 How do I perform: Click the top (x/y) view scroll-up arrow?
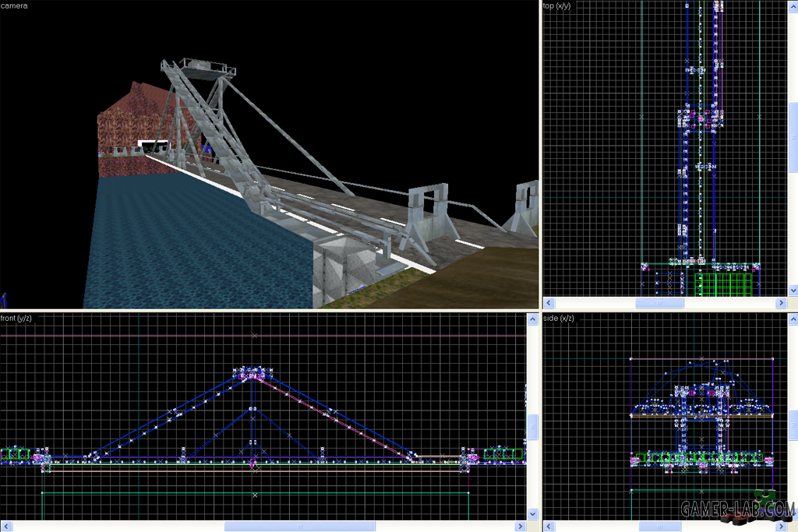[793, 5]
